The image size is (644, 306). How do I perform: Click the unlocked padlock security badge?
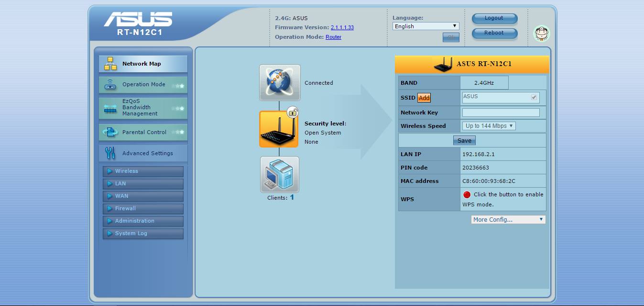tap(293, 113)
